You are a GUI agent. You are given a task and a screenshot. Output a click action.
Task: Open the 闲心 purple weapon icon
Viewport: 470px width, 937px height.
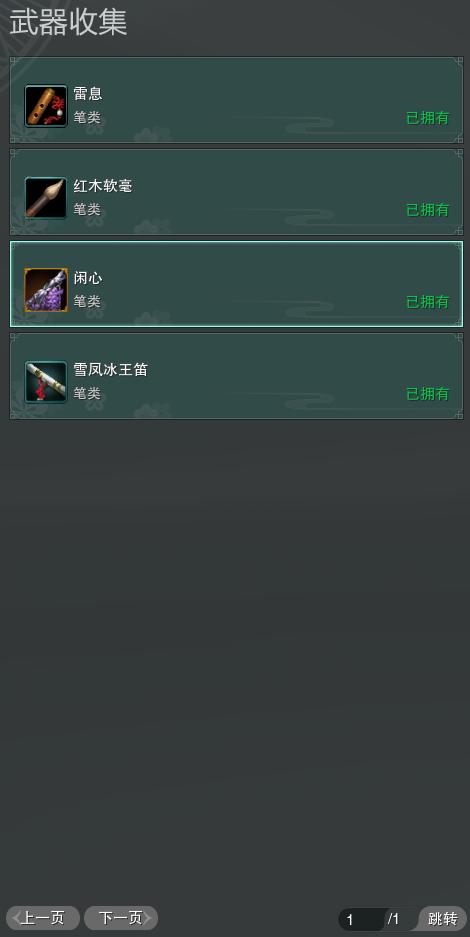pyautogui.click(x=46, y=290)
